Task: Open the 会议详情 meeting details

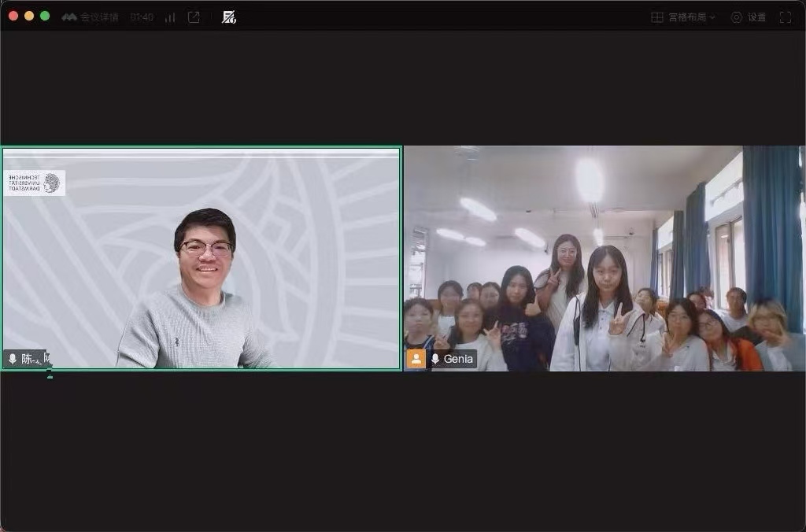Action: point(99,17)
